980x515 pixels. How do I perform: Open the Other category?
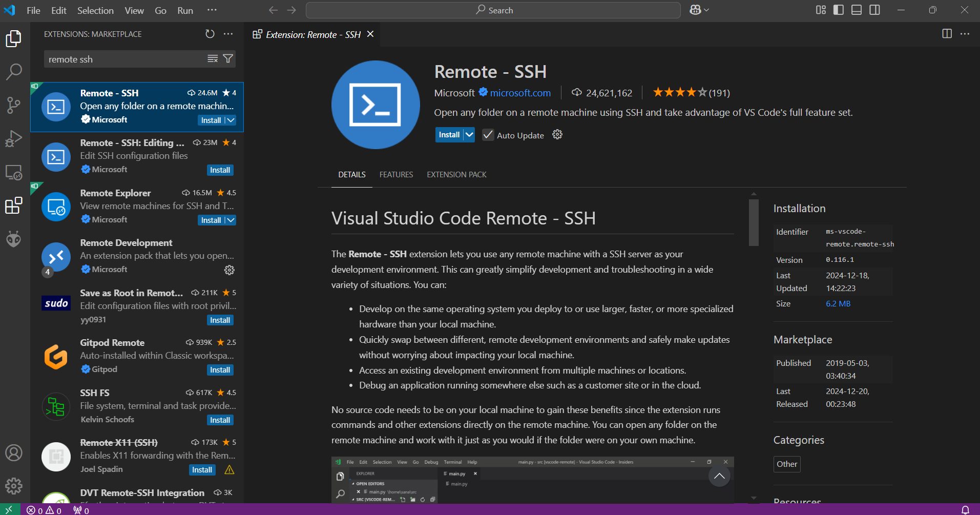tap(787, 464)
